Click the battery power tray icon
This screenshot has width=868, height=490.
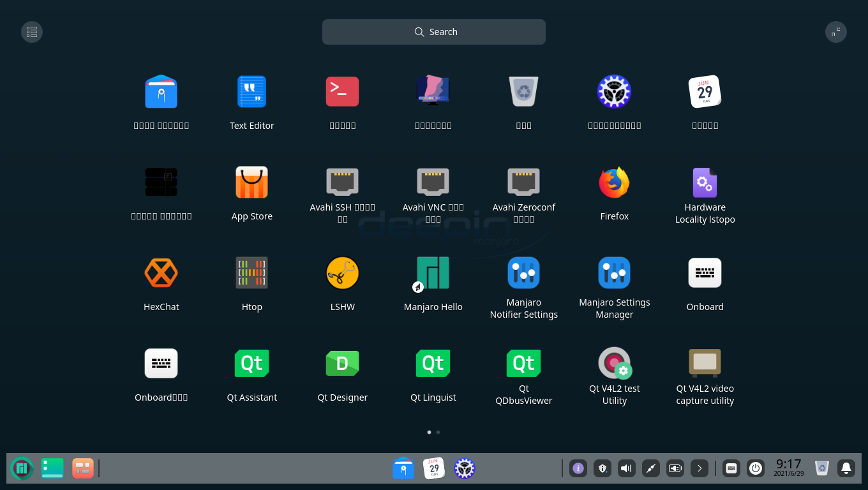coord(675,468)
